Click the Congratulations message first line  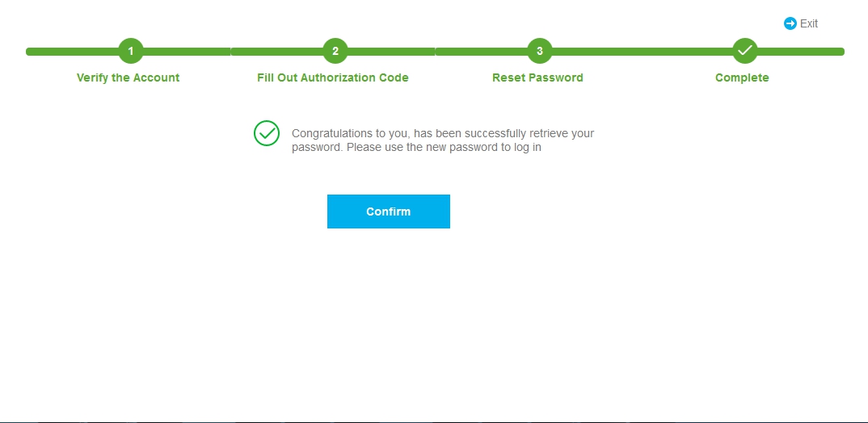[443, 134]
